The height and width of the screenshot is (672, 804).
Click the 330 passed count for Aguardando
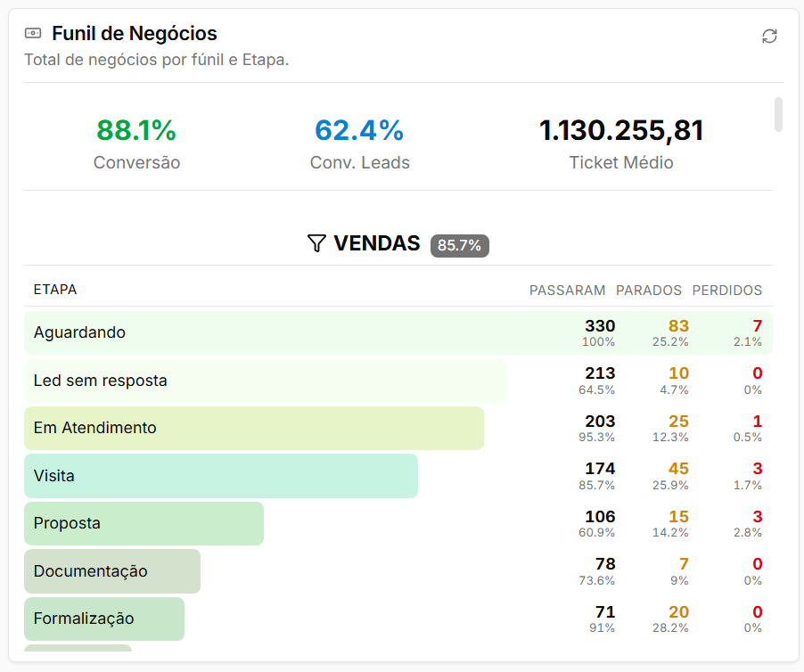(600, 326)
